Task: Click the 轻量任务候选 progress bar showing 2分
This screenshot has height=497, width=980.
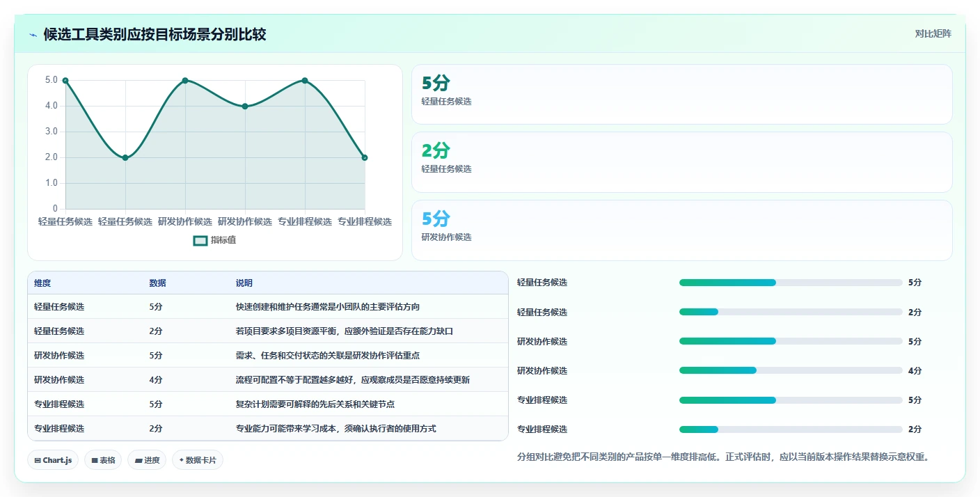Action: tap(791, 312)
